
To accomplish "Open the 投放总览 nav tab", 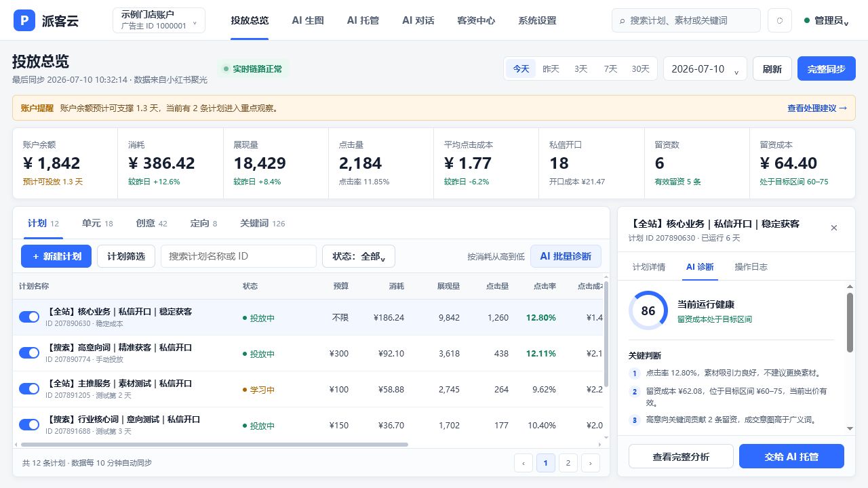I will [250, 20].
